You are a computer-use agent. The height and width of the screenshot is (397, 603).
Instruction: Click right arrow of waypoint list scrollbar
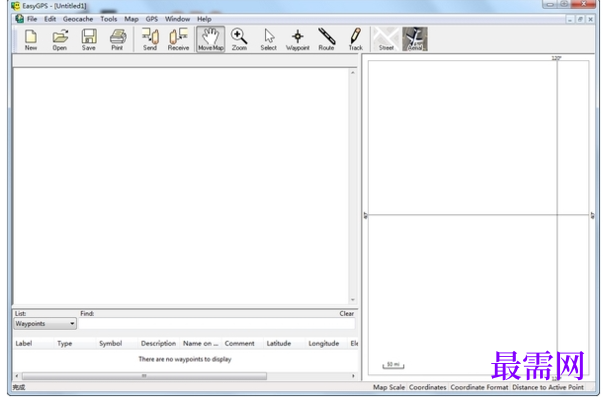(353, 376)
